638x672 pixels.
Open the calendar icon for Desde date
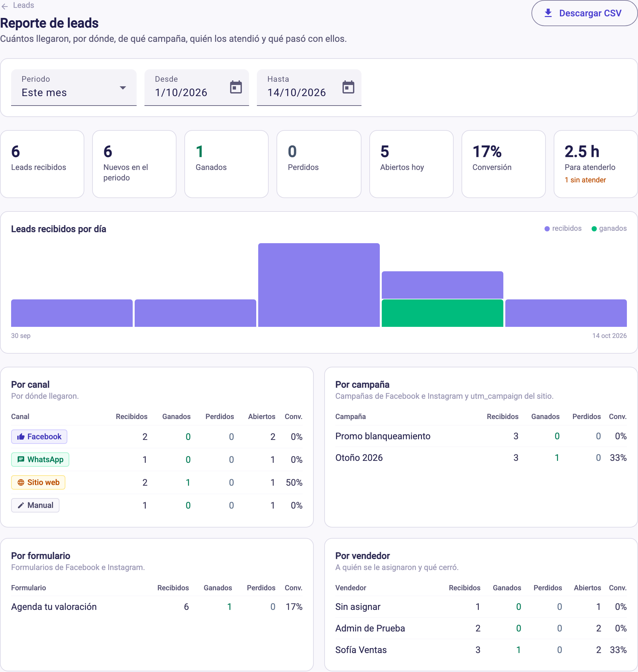[x=236, y=87]
